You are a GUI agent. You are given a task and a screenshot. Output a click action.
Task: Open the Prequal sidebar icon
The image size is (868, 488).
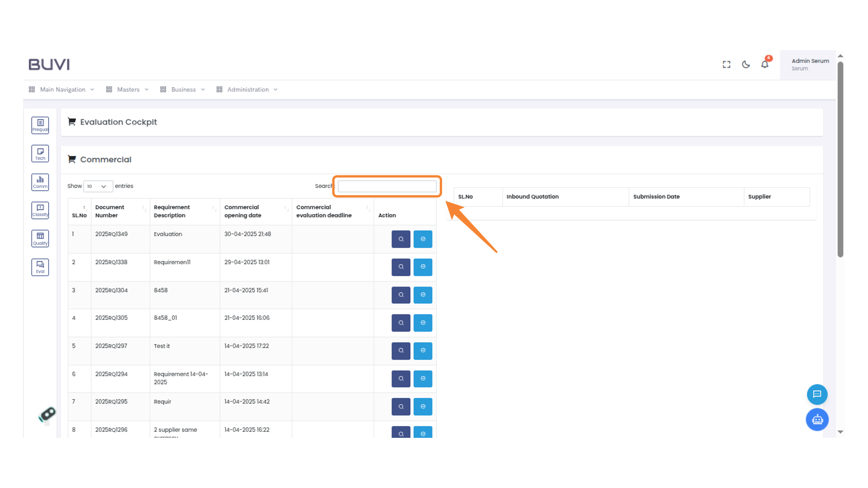[40, 125]
